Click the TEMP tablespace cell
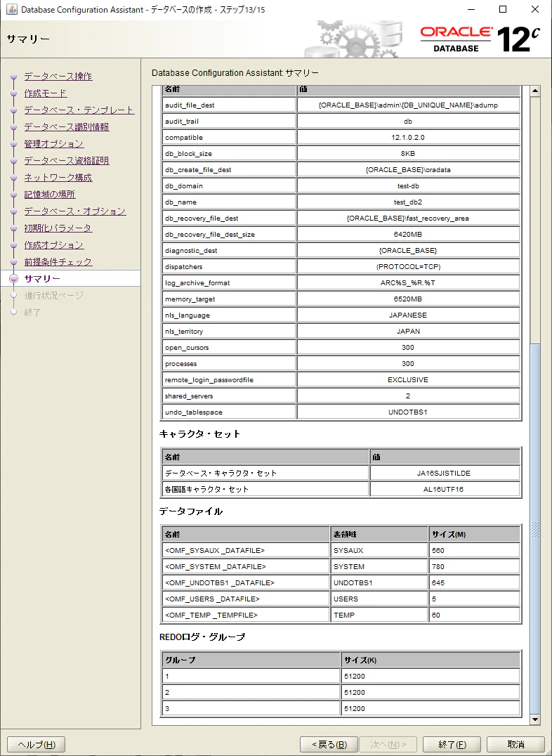552x756 pixels. [379, 615]
